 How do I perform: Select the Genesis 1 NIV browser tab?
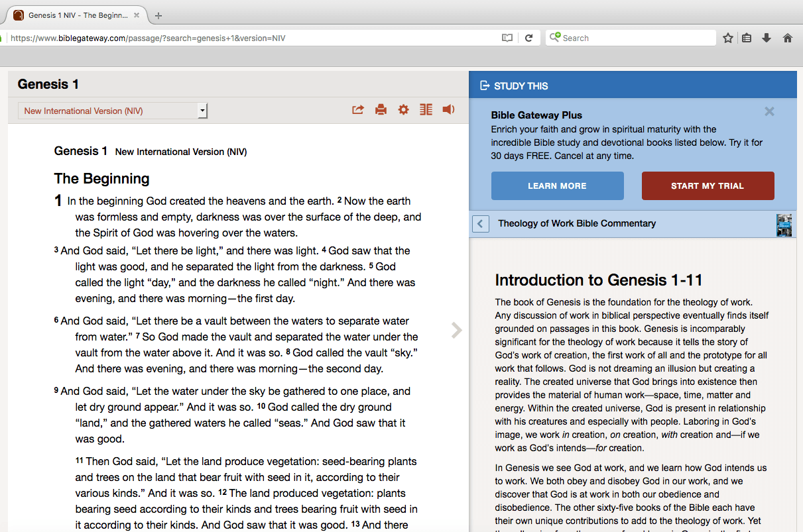(78, 15)
